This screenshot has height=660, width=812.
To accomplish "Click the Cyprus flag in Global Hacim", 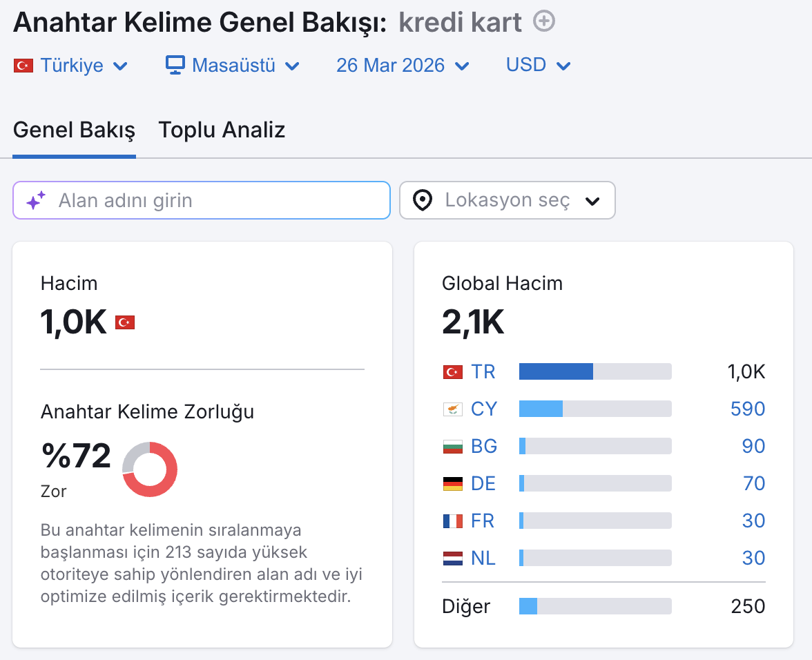I will click(453, 409).
